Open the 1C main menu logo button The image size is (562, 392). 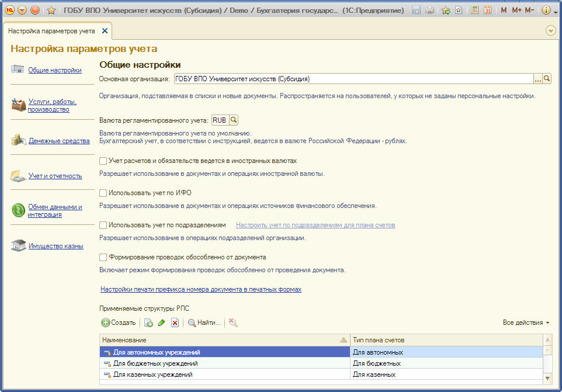click(10, 10)
